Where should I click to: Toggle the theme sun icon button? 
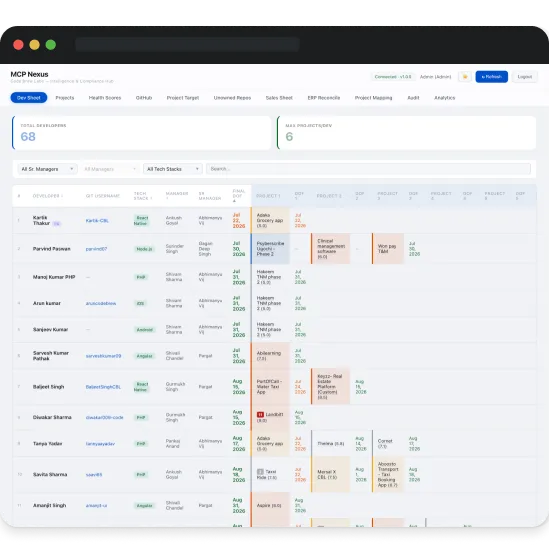point(465,76)
